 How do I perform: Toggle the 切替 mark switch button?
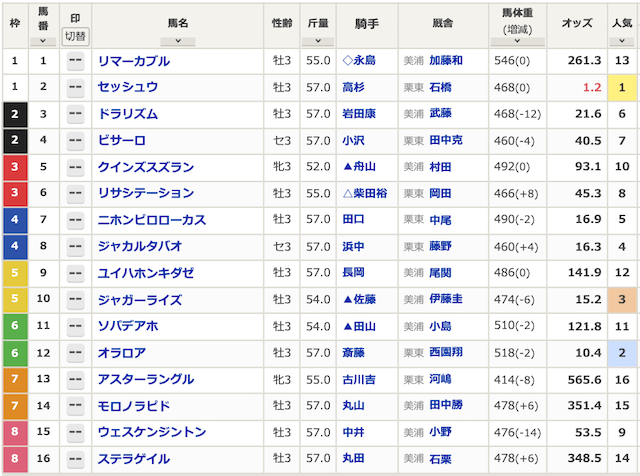[75, 36]
